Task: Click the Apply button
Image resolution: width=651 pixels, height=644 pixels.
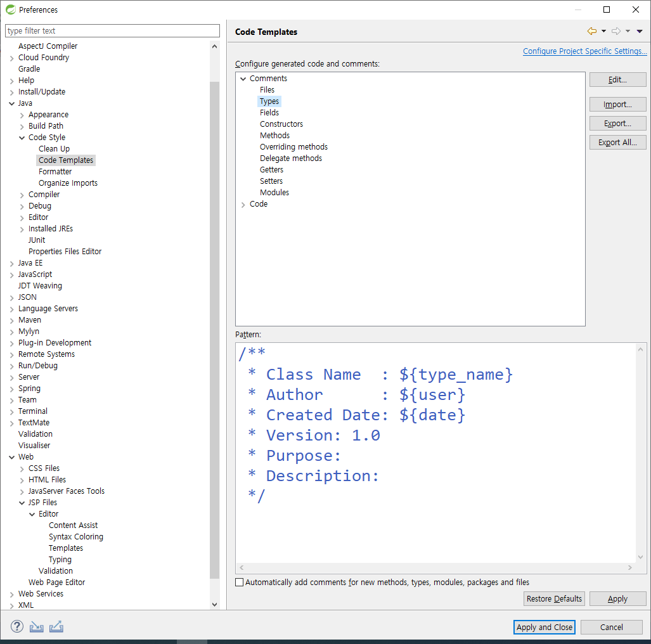Action: pyautogui.click(x=617, y=599)
